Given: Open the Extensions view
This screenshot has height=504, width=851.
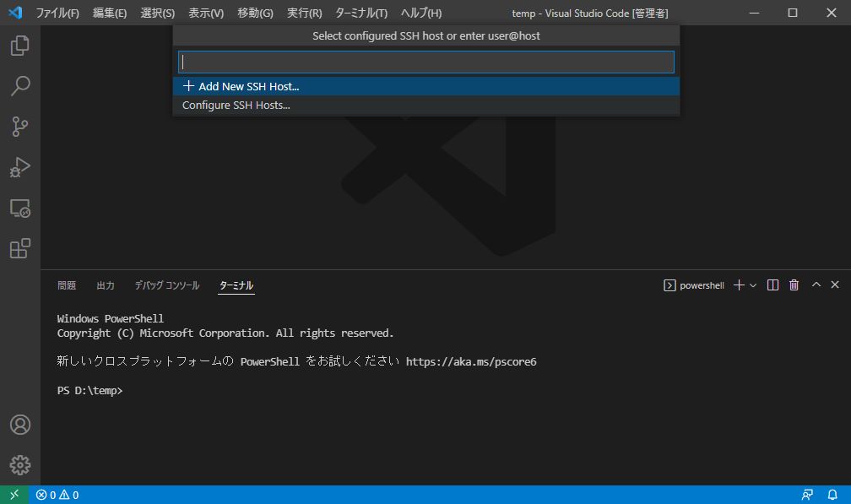Looking at the screenshot, I should click(20, 248).
